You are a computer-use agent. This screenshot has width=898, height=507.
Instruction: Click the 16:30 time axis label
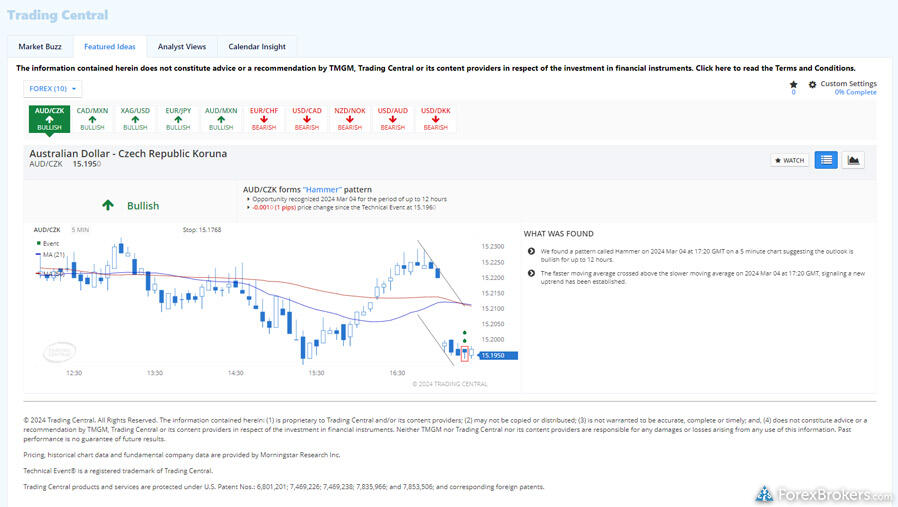pyautogui.click(x=397, y=373)
